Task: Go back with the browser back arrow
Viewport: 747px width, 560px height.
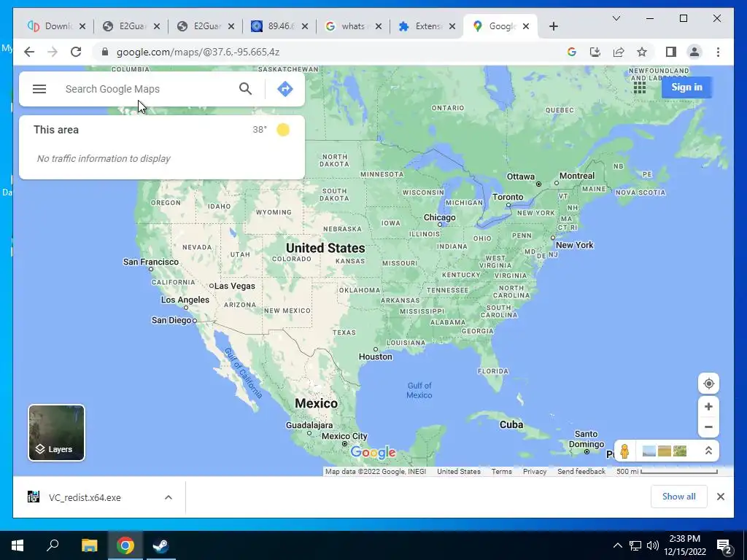Action: 29,52
